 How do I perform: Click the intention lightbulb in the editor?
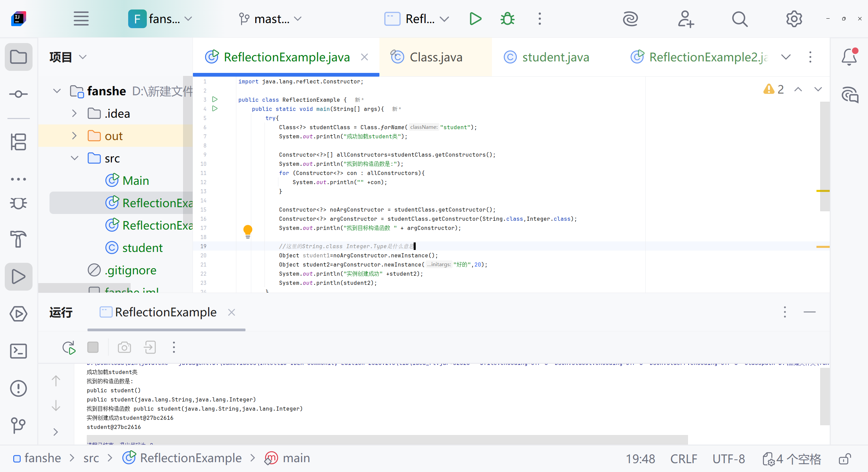(x=248, y=231)
